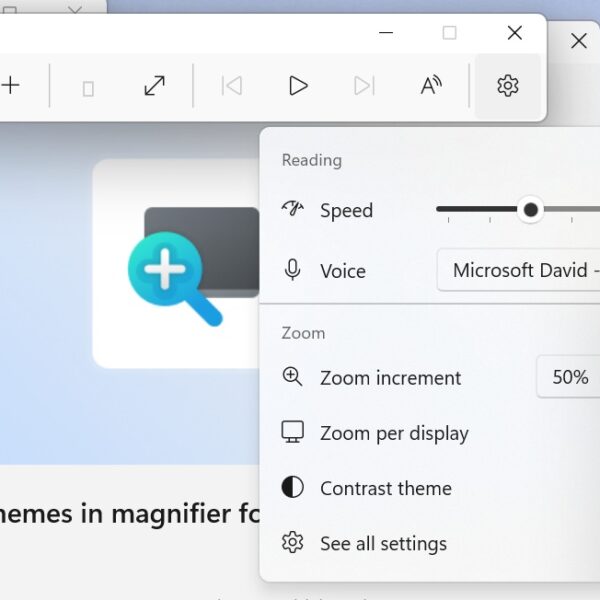
Task: Close the Magnifier toolbar window
Action: pos(515,33)
